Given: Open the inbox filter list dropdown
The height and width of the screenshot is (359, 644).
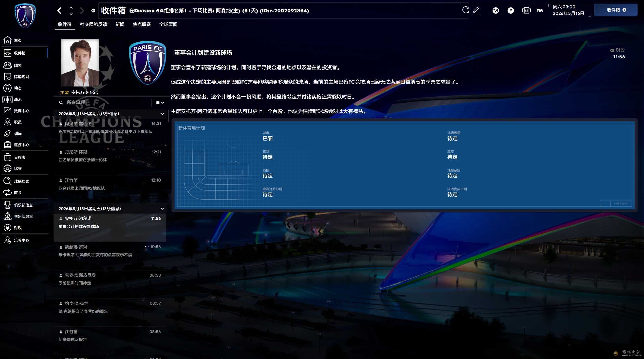Looking at the screenshot, I should (160, 103).
